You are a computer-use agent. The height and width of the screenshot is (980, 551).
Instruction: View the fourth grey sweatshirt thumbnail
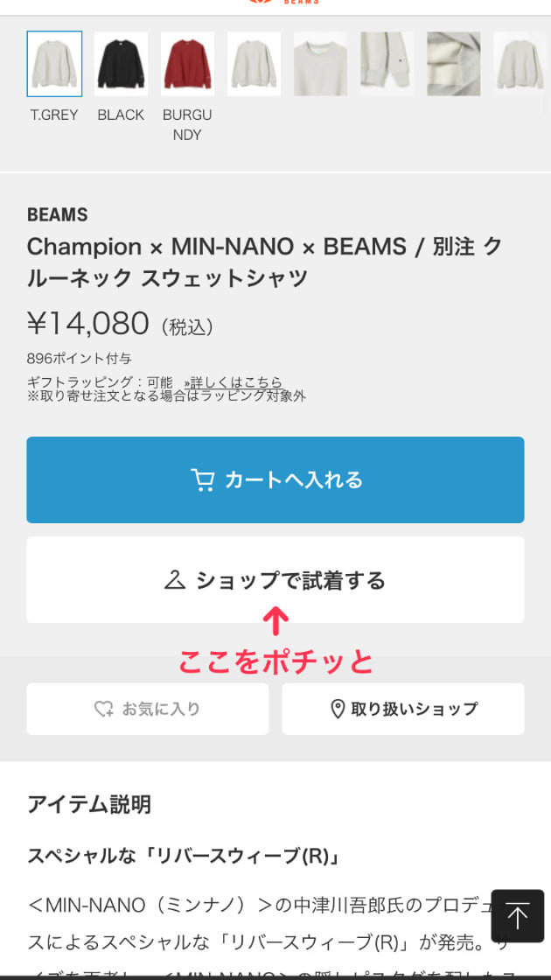point(255,64)
